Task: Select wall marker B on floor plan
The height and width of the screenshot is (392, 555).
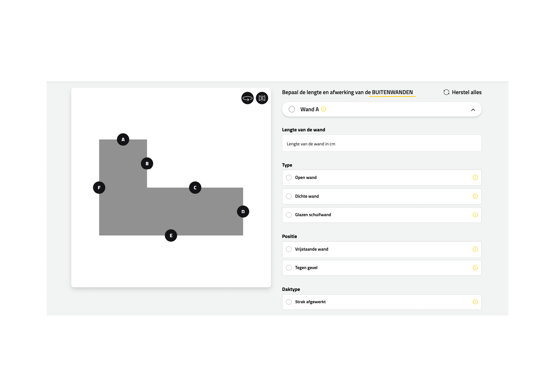Action: pos(147,163)
